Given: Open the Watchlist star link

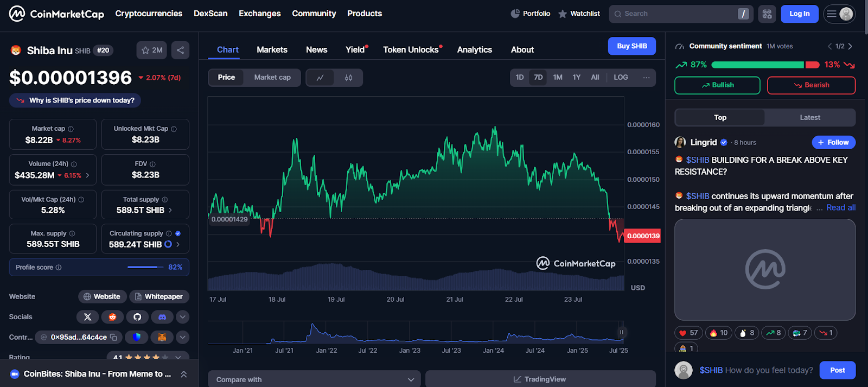Looking at the screenshot, I should (x=579, y=14).
